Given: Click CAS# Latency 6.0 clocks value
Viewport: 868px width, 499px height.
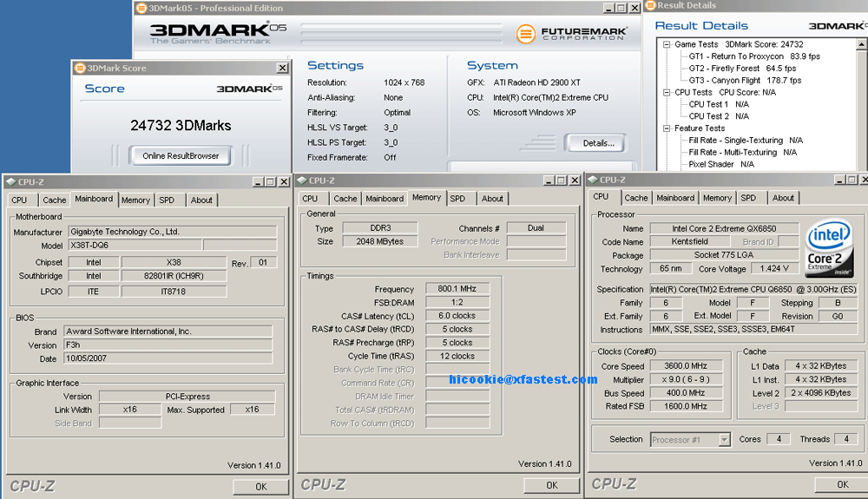Looking at the screenshot, I should pyautogui.click(x=457, y=316).
